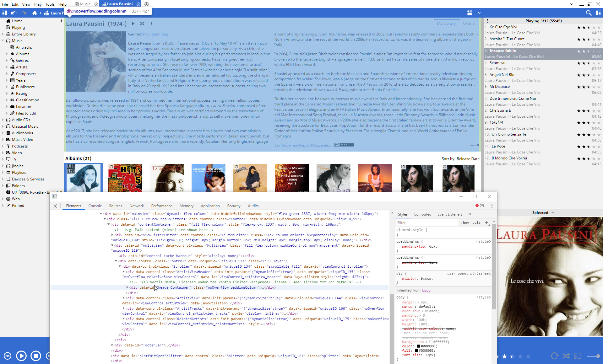Open Sort by Release Date dropdown
Image resolution: width=603 pixels, height=364 pixels.
[460, 159]
